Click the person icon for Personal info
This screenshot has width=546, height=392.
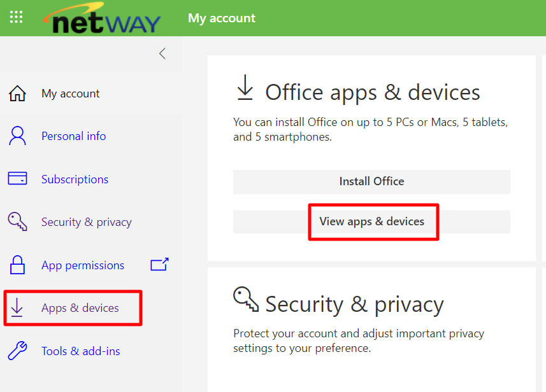[17, 136]
